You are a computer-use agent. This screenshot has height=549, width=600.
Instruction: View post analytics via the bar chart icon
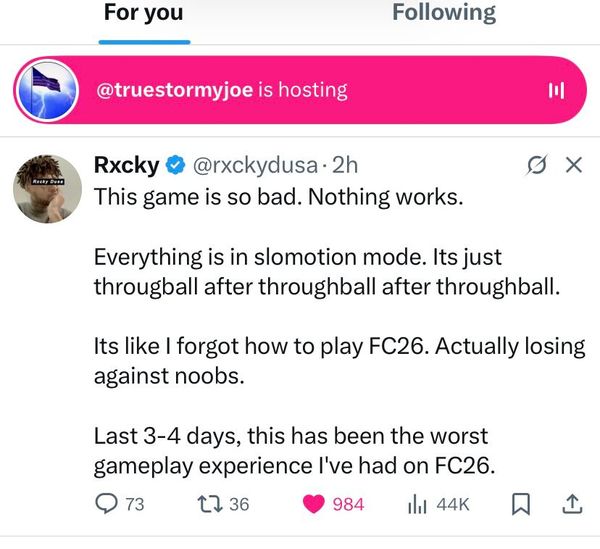coord(417,504)
